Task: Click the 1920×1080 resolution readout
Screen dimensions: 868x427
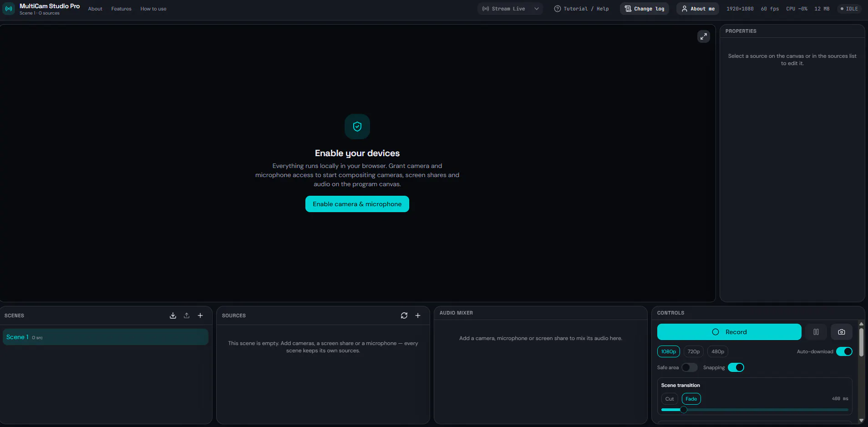Action: pos(740,9)
